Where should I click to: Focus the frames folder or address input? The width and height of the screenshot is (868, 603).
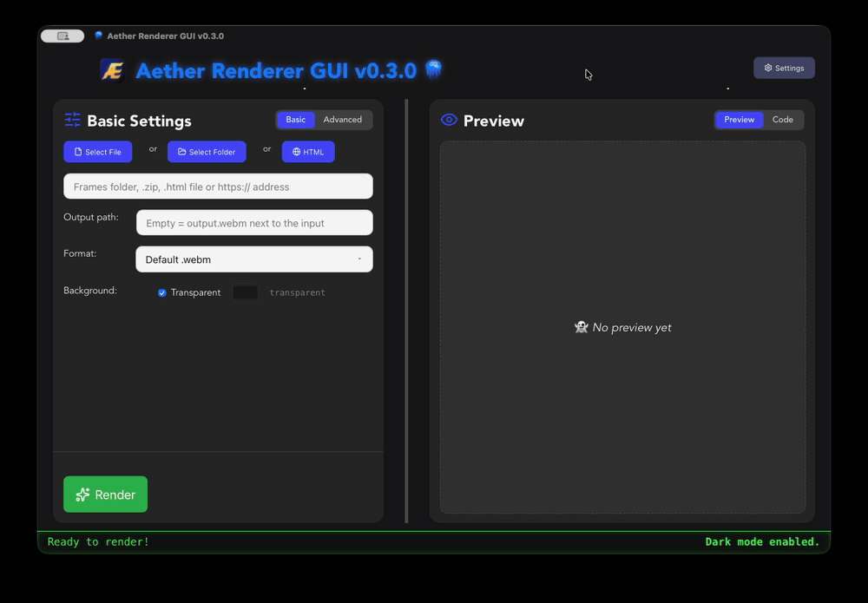[x=218, y=187]
